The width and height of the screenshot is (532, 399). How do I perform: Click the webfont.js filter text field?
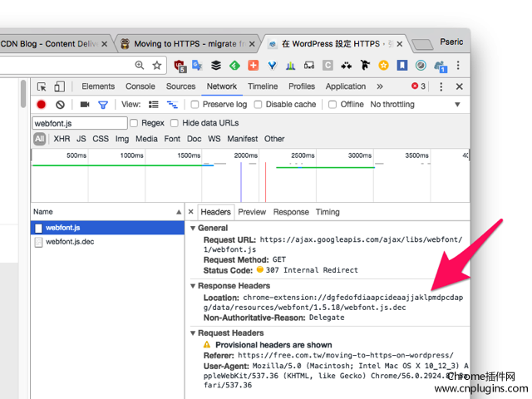[x=80, y=123]
